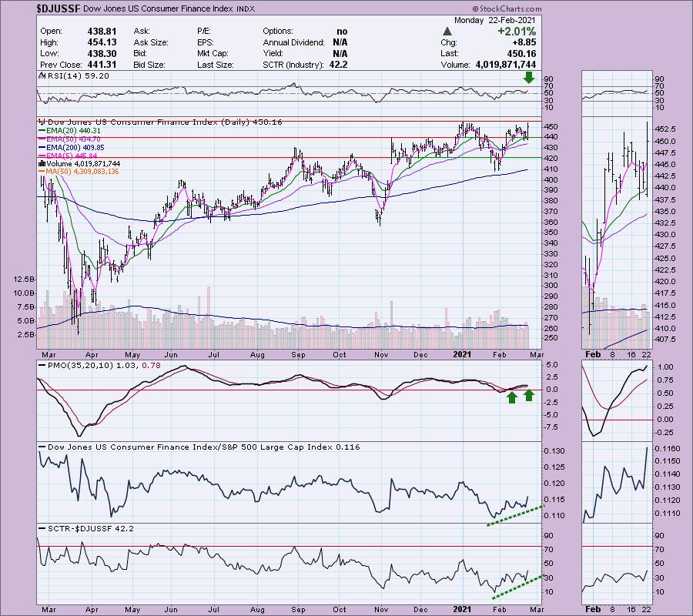Click the +2.01% percent change

point(516,32)
